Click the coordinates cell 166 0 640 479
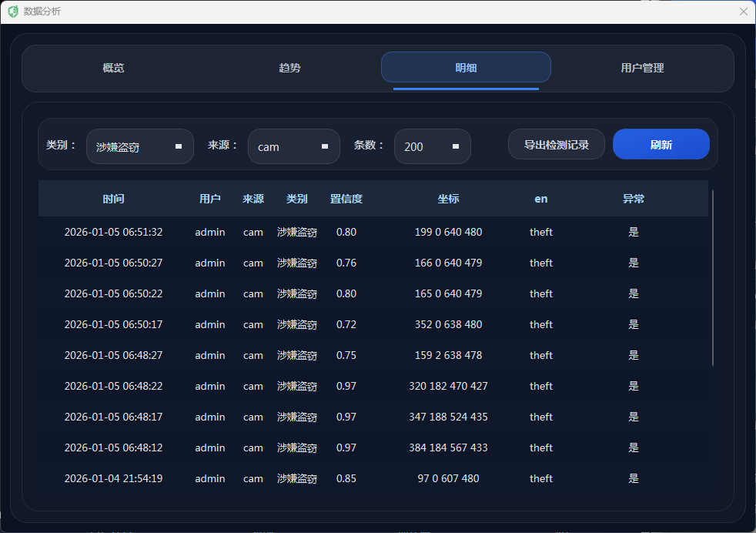 pos(448,263)
